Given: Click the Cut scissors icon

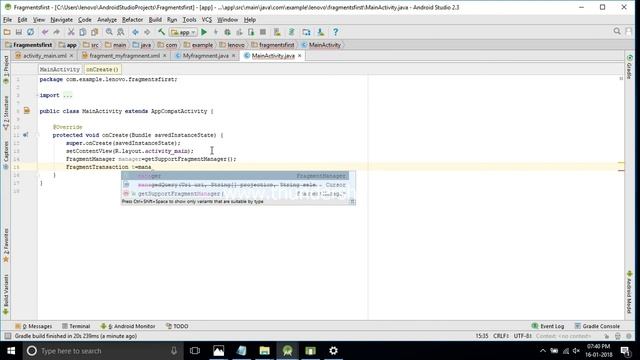Looking at the screenshot, I should 71,32.
